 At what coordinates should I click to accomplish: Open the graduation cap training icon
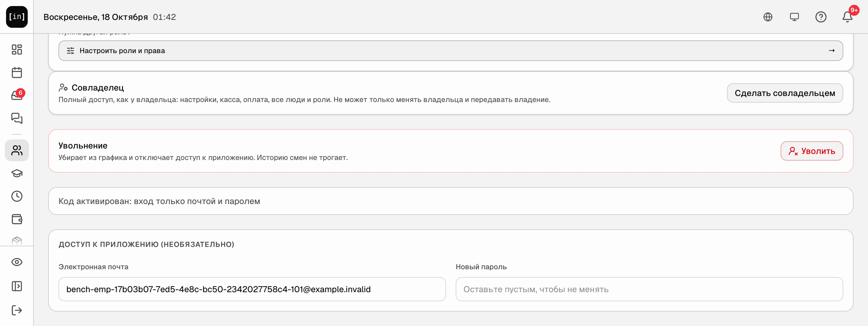[x=17, y=174]
